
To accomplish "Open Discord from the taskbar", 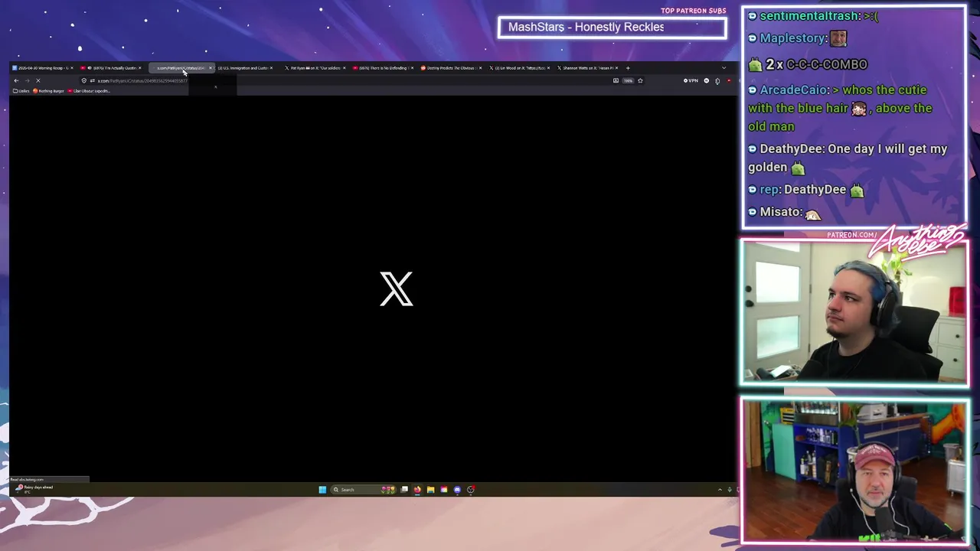I will click(457, 490).
